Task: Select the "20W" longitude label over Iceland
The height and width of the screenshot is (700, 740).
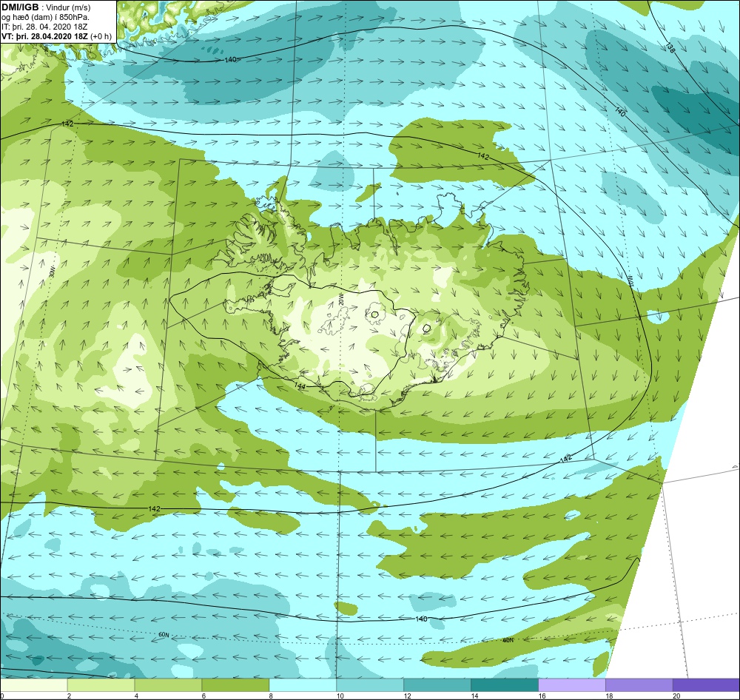Action: [341, 300]
